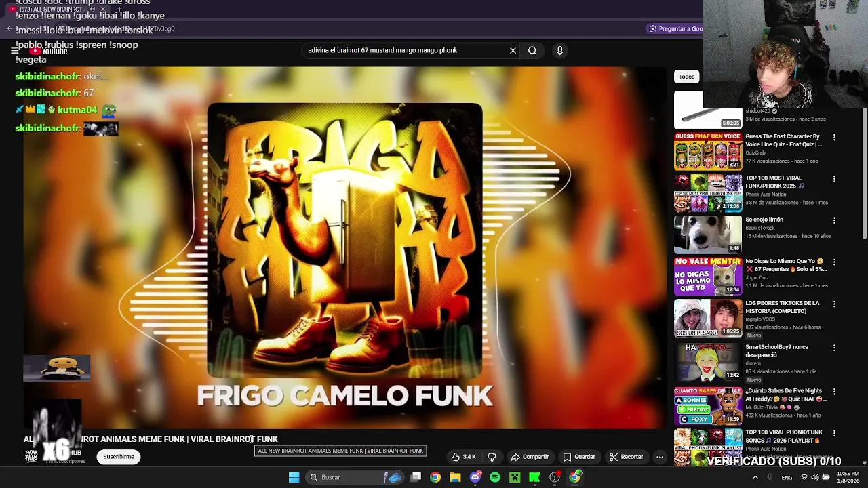This screenshot has height=488, width=868.
Task: Open options menu for Guess The Fnaf Character video
Action: 834,138
